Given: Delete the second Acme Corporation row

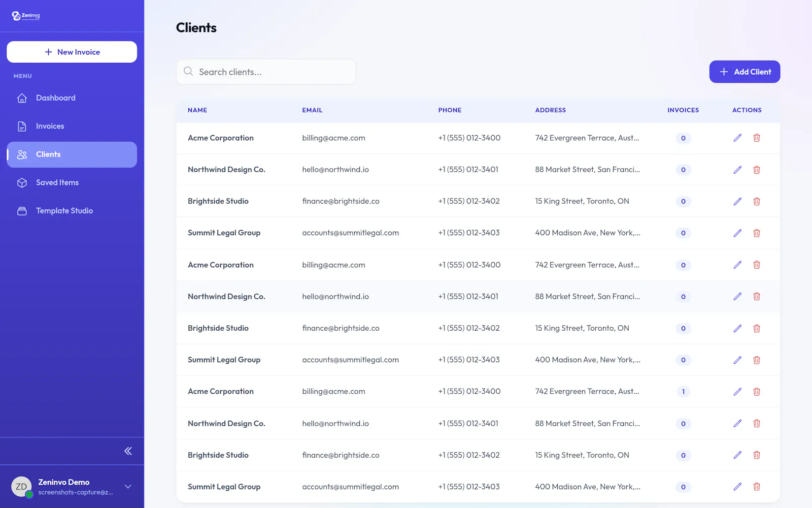Looking at the screenshot, I should [757, 265].
